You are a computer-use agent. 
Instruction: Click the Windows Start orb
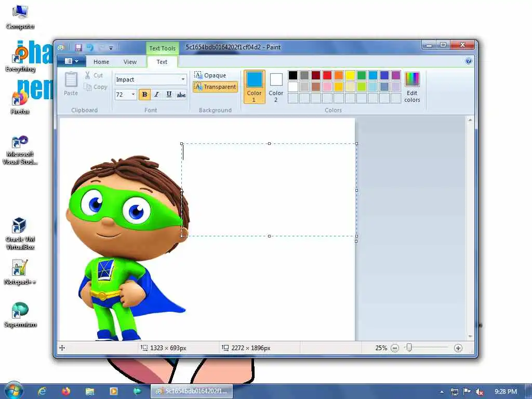tap(14, 391)
